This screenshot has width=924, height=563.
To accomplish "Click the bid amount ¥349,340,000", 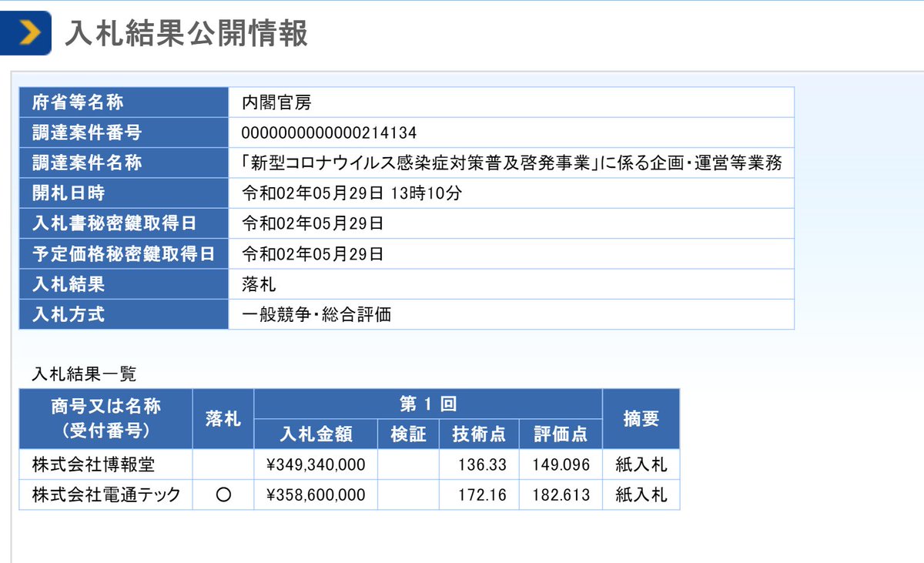I will tap(316, 464).
